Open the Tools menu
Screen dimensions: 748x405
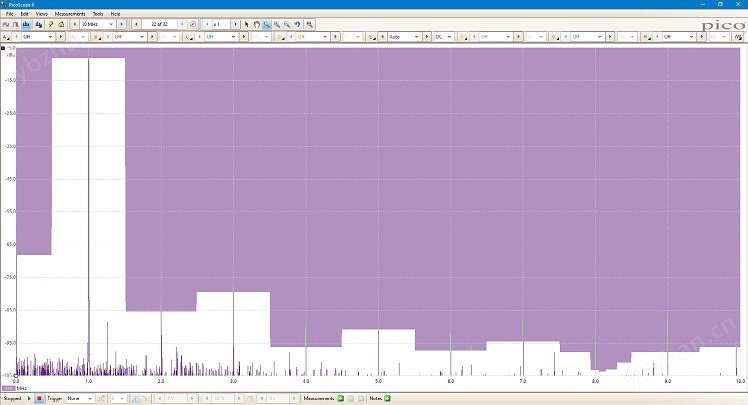pyautogui.click(x=98, y=14)
